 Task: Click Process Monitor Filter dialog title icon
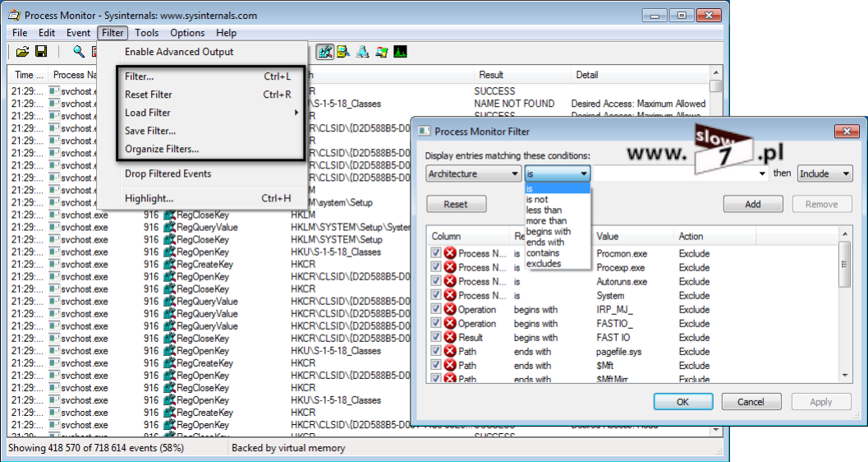tap(424, 132)
